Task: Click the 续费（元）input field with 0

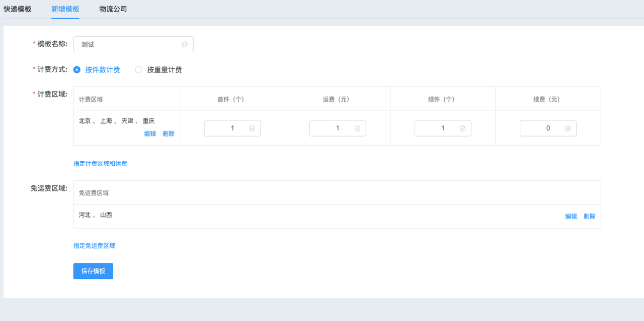Action: [548, 128]
